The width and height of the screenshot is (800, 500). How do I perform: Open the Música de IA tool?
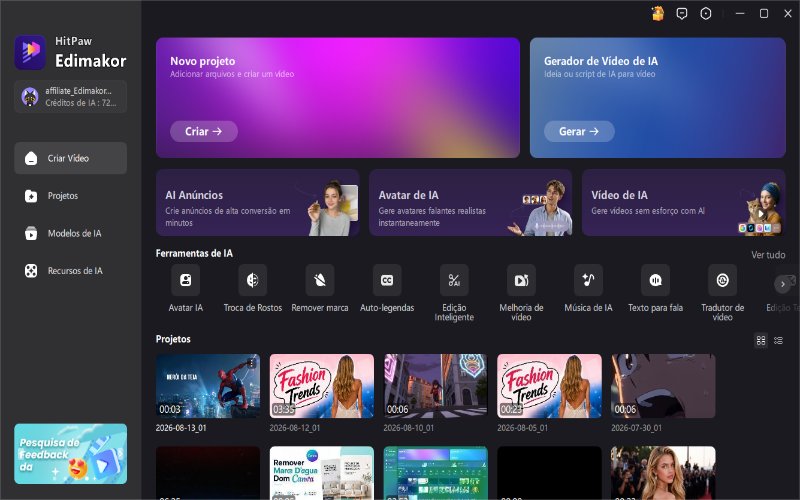[x=588, y=280]
